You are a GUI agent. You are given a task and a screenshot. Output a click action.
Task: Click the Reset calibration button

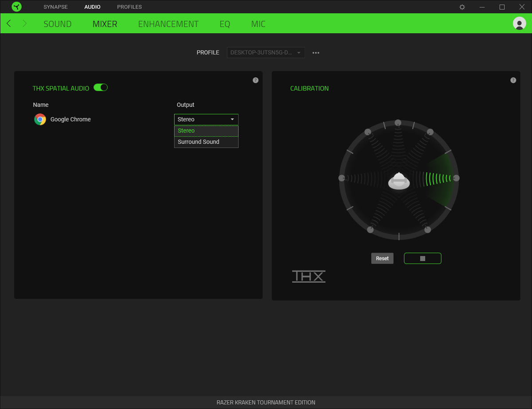point(382,258)
